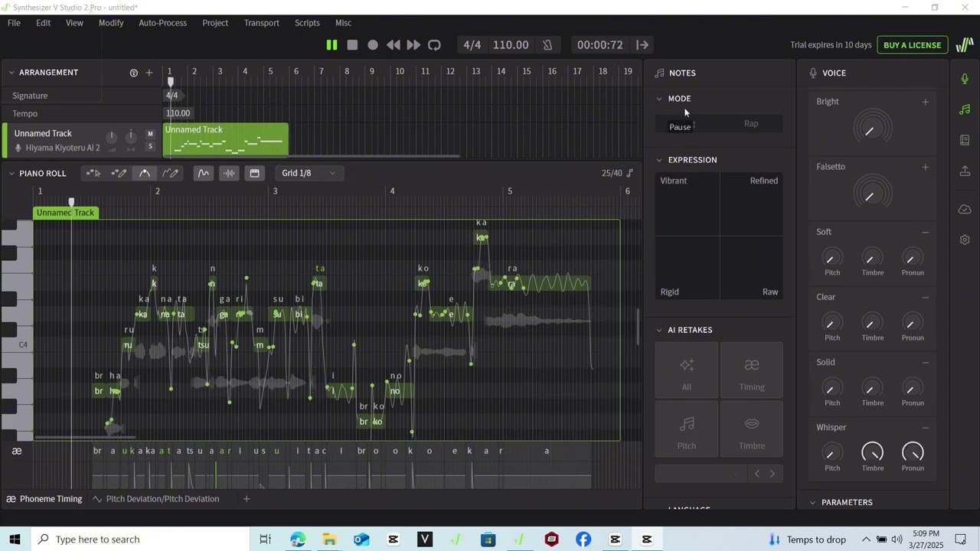Select the pitch draw pencil tool
Screen dimensions: 980x551
tap(171, 174)
